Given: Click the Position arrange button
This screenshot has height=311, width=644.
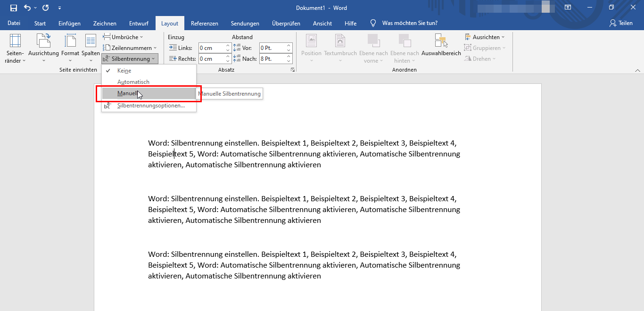Looking at the screenshot, I should [x=311, y=49].
